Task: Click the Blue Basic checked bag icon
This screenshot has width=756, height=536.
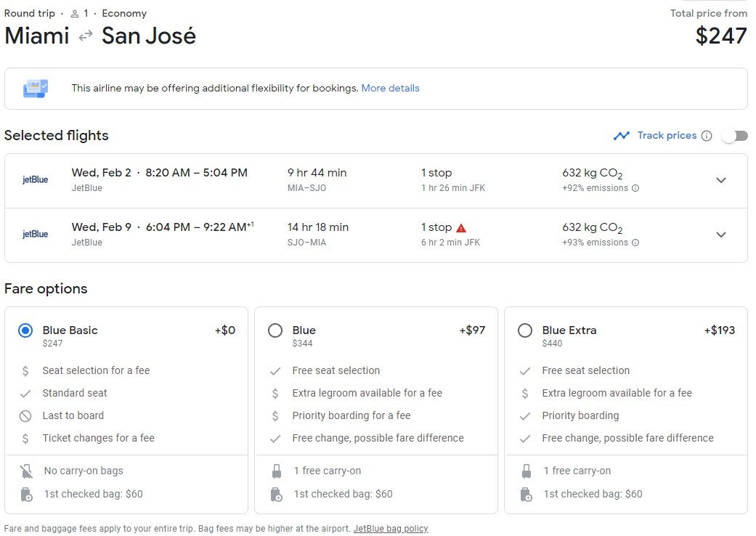Action: point(27,495)
